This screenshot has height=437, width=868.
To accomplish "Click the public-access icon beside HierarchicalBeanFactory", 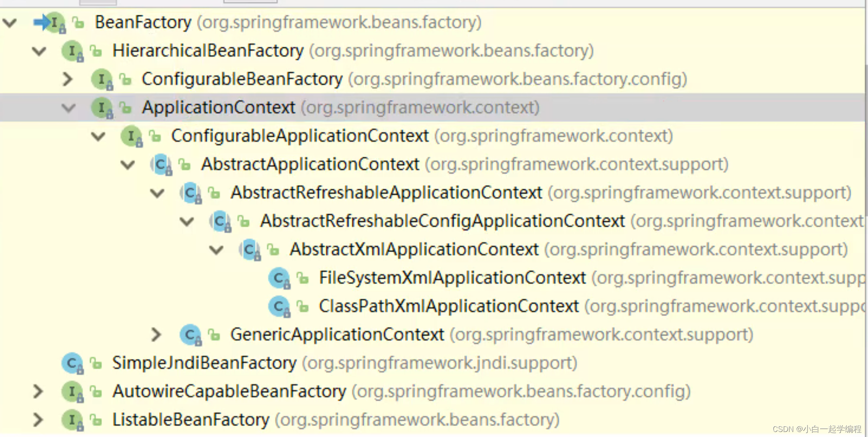I will point(96,51).
